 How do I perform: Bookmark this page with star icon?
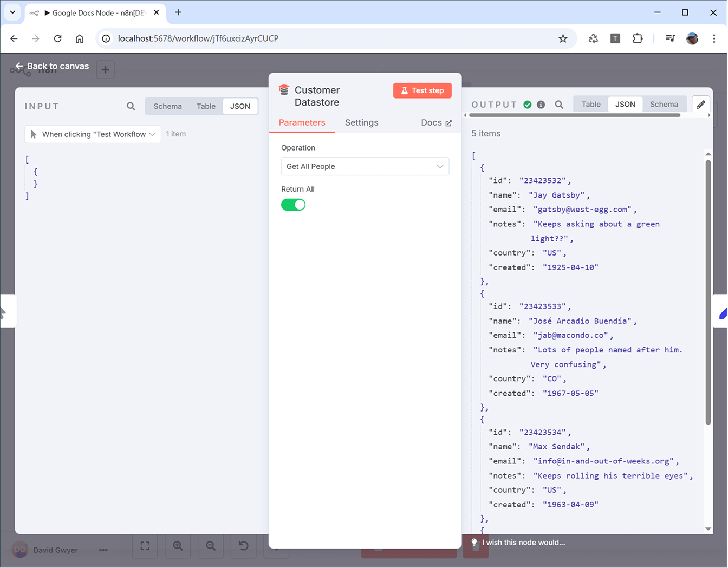563,38
